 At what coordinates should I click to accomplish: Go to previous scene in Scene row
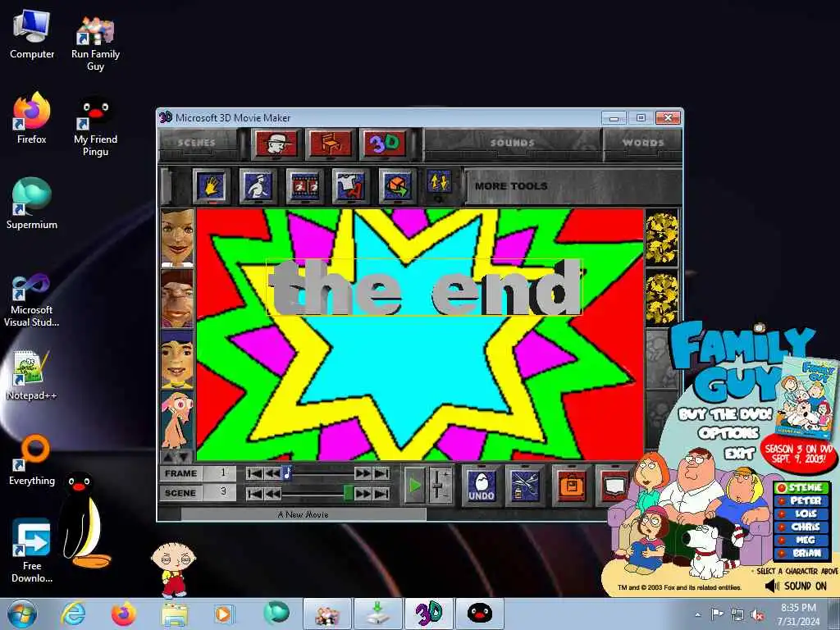tap(272, 493)
